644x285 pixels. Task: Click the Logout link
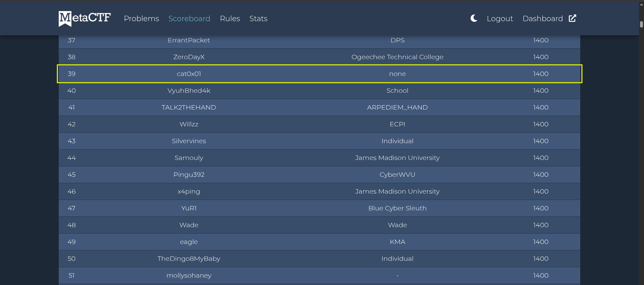(500, 18)
